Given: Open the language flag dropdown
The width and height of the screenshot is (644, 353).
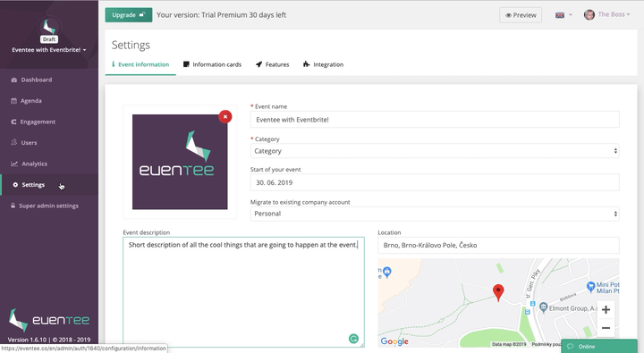Looking at the screenshot, I should coord(563,15).
